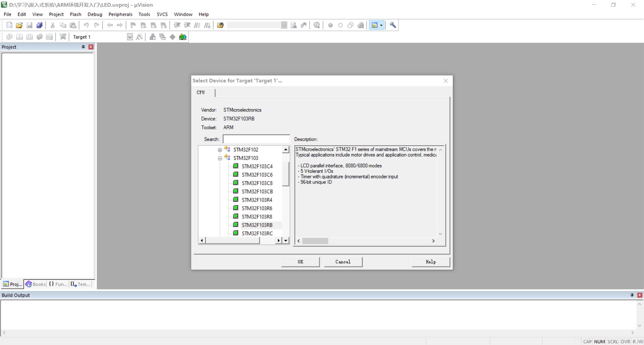Navigate forwards with the right arrow icon
This screenshot has width=644, height=345.
click(x=120, y=25)
